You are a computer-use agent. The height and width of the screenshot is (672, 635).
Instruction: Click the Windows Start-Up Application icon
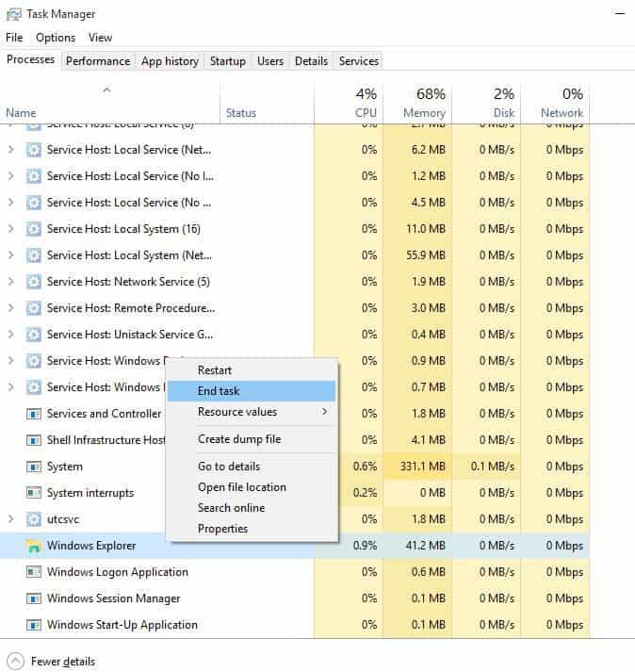pyautogui.click(x=33, y=625)
